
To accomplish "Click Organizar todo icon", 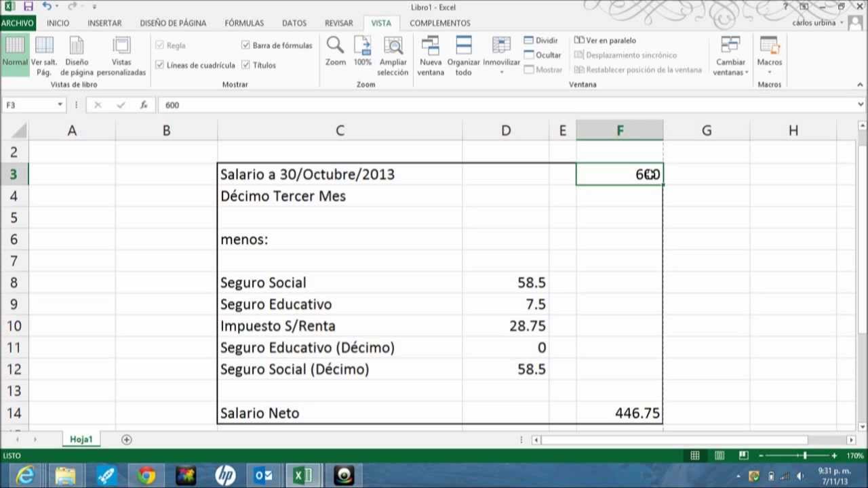I will [463, 54].
